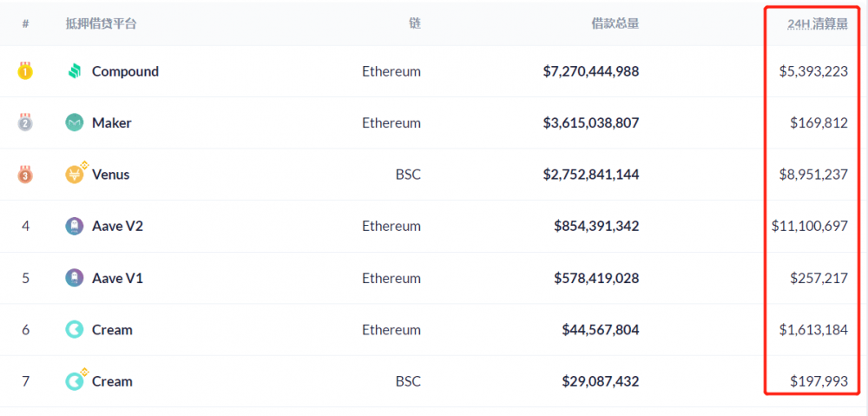Screen dimensions: 868x416
Task: Click the Compound logo icon
Action: pos(75,71)
